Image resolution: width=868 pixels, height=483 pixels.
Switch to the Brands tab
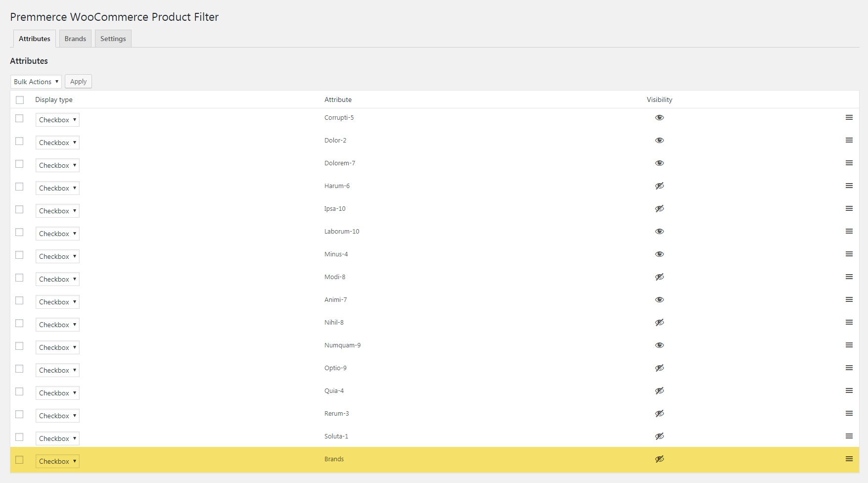pyautogui.click(x=75, y=39)
